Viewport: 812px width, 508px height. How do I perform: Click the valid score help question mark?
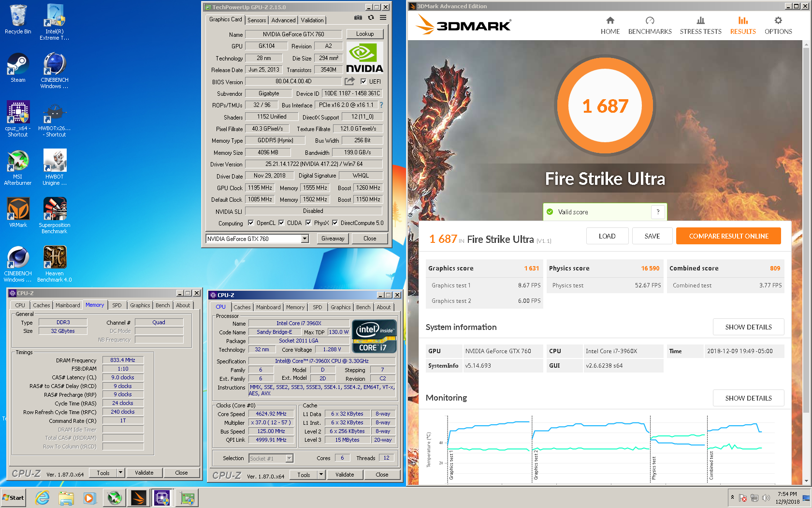658,212
